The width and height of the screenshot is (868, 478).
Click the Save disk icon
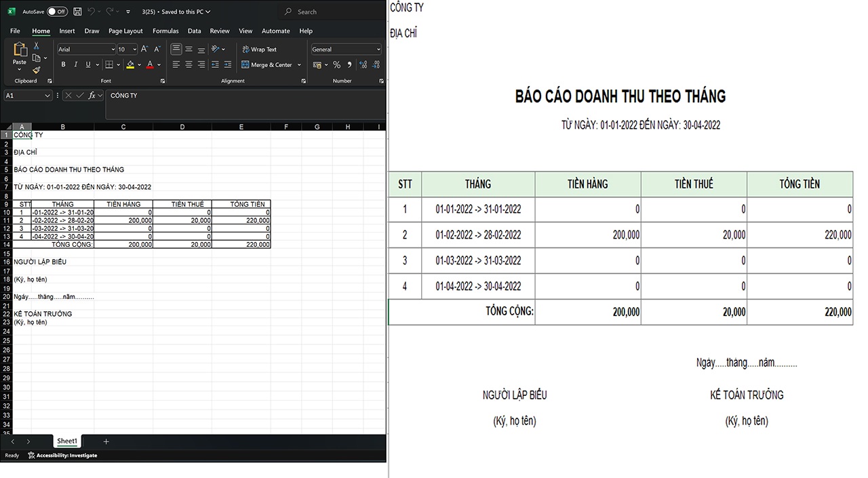(77, 12)
